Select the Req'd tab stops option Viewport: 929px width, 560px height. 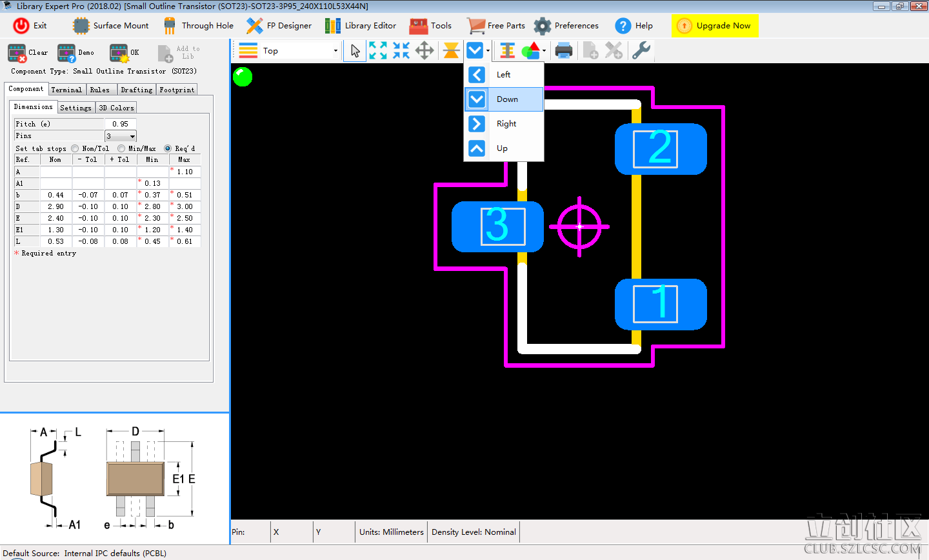point(168,148)
